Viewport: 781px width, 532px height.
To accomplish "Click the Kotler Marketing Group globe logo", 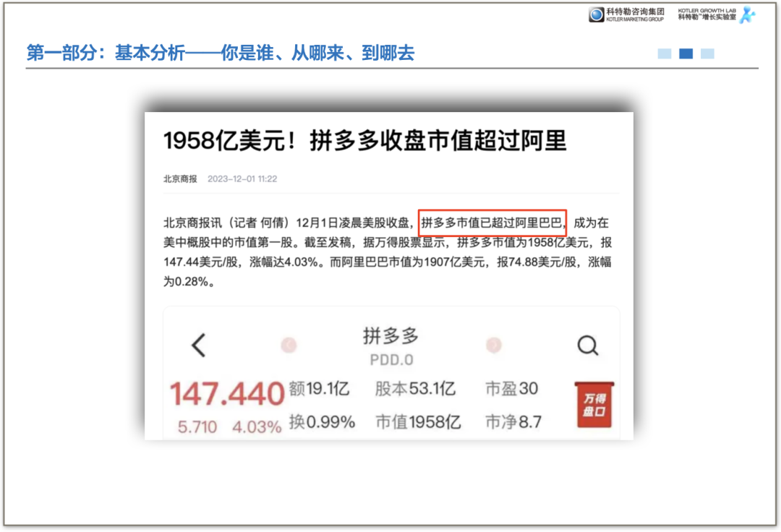I will click(x=597, y=15).
